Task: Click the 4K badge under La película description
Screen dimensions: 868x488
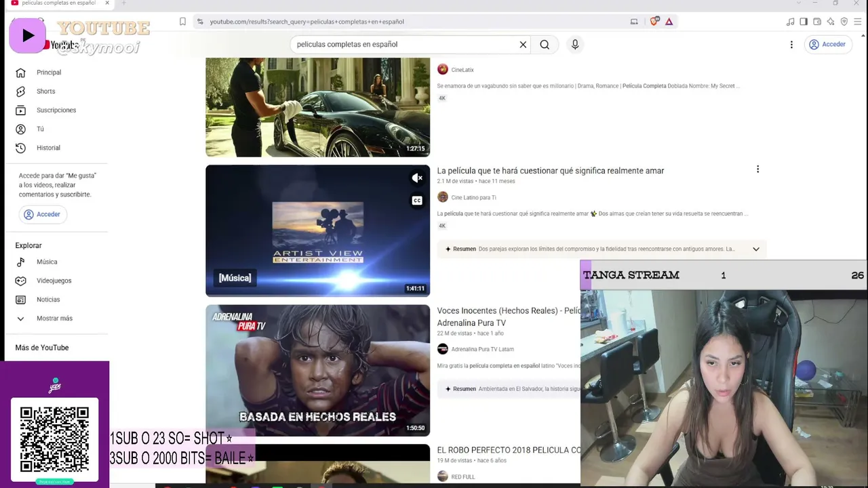Action: click(442, 226)
